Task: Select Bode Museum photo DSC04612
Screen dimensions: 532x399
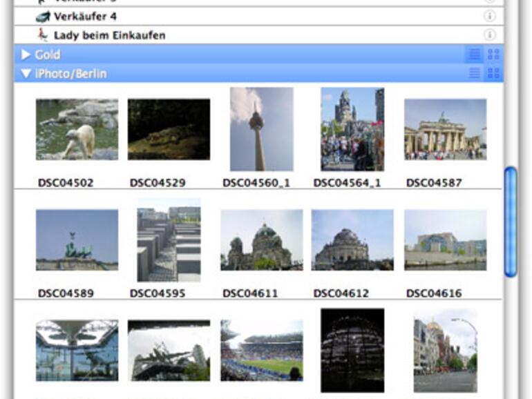Action: pyautogui.click(x=352, y=240)
